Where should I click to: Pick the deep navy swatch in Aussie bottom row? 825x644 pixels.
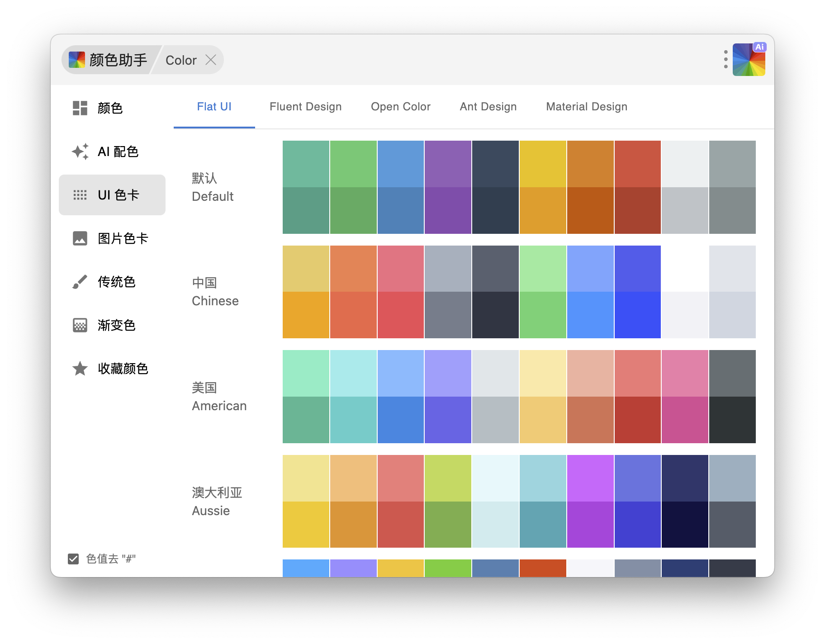coord(685,525)
